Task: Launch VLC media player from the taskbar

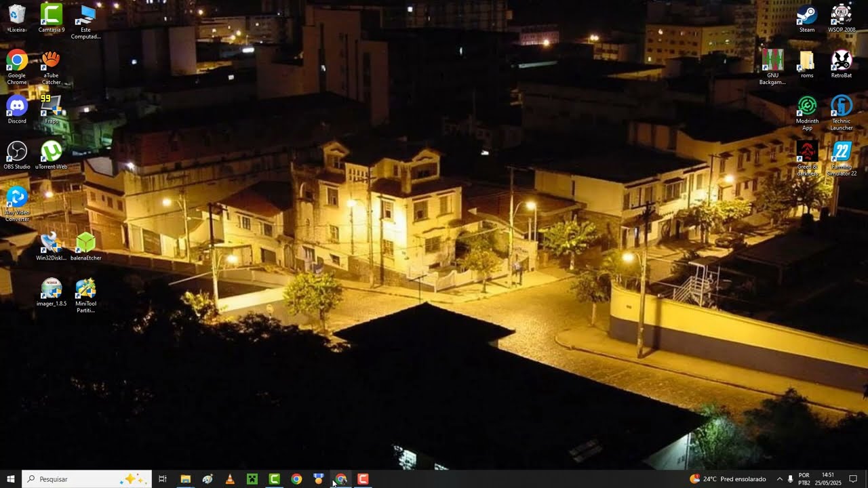Action: click(230, 479)
